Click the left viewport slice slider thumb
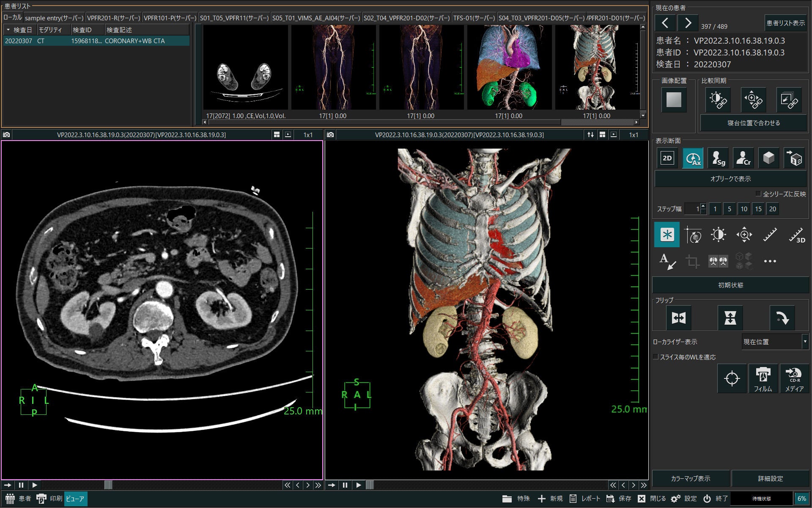812x508 pixels. point(108,485)
